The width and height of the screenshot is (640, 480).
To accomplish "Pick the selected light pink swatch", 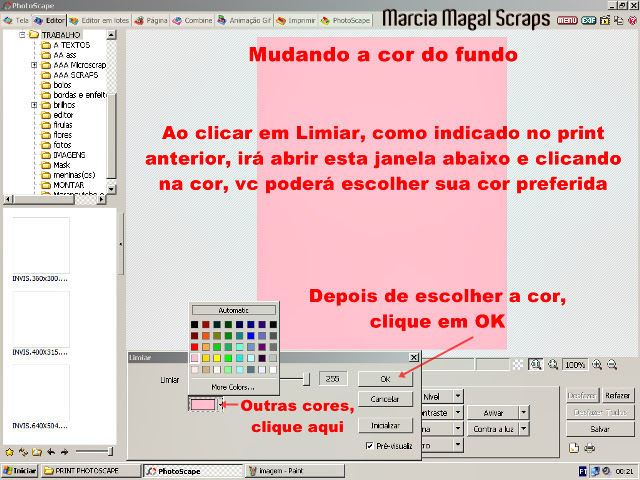I will click(x=195, y=358).
